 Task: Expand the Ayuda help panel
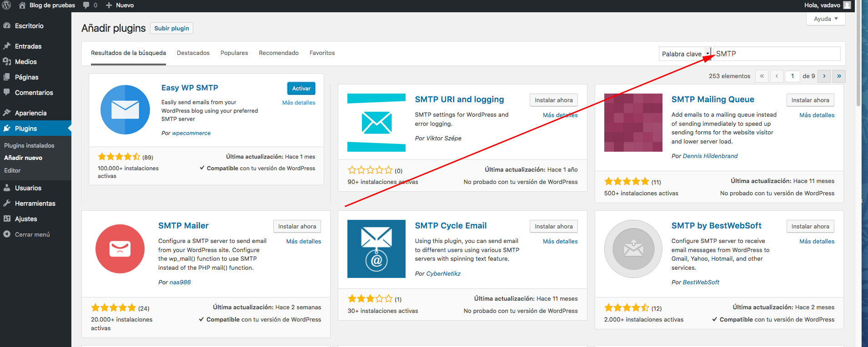[x=826, y=19]
